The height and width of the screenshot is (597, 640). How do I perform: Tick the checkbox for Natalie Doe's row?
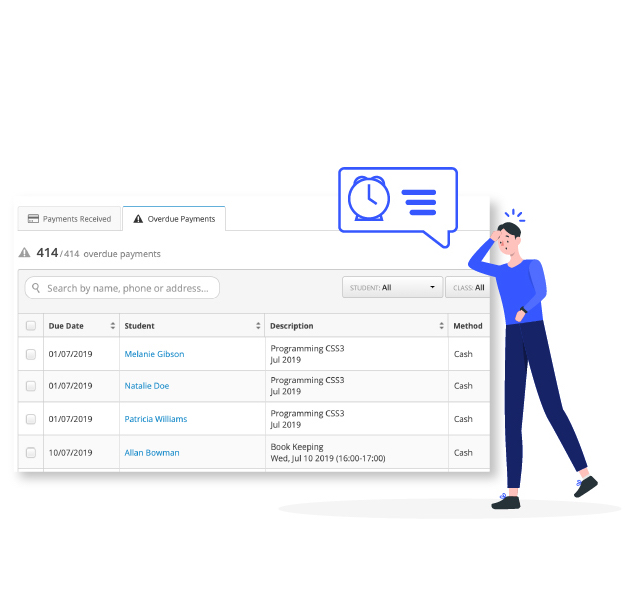31,386
